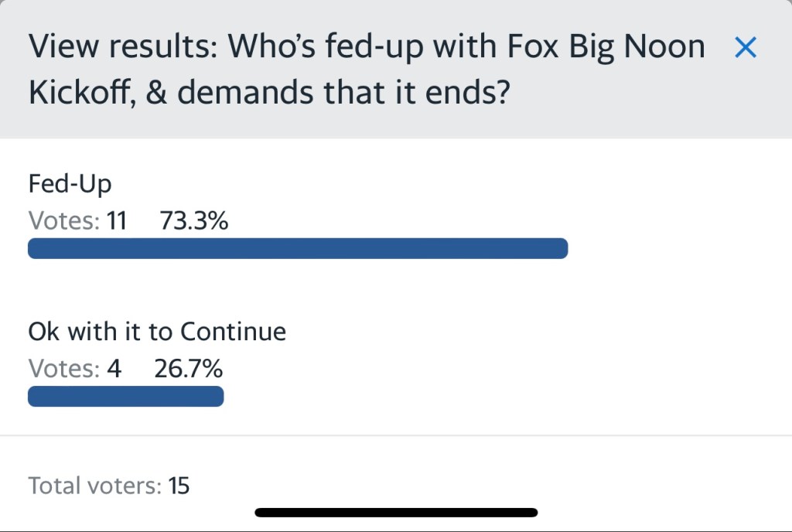Tap "Kickoff, & demands that it ends?" title line

pos(268,93)
